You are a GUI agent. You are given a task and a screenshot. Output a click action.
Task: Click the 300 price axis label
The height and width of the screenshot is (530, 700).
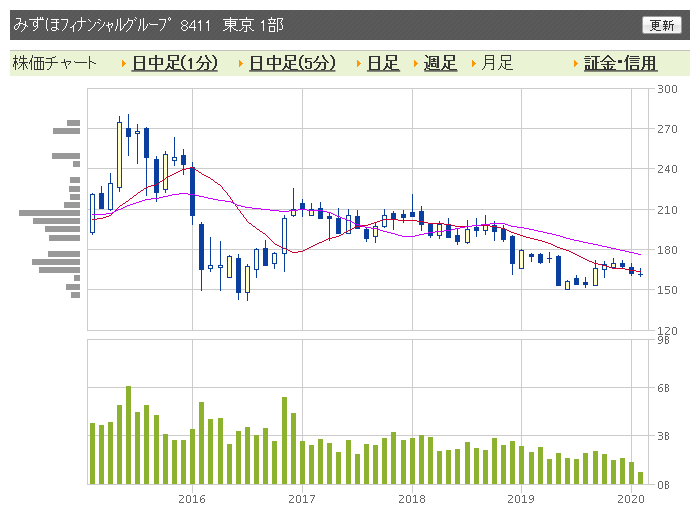pyautogui.click(x=667, y=89)
